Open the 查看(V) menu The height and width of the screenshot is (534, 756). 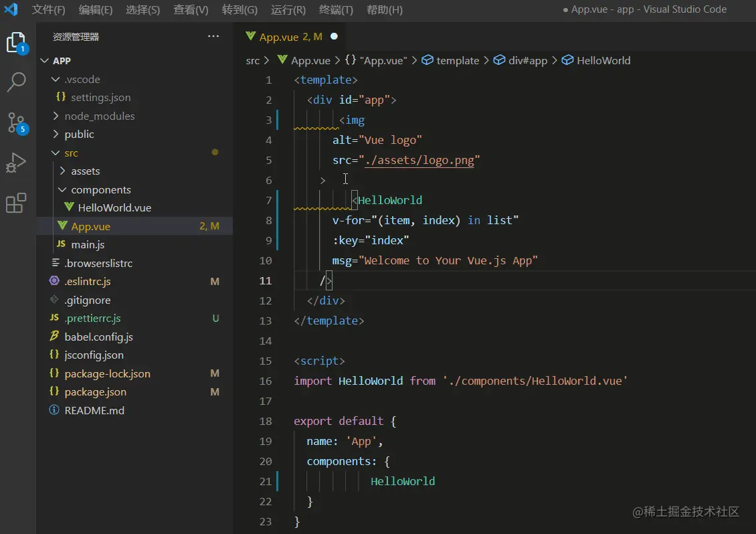pos(191,9)
